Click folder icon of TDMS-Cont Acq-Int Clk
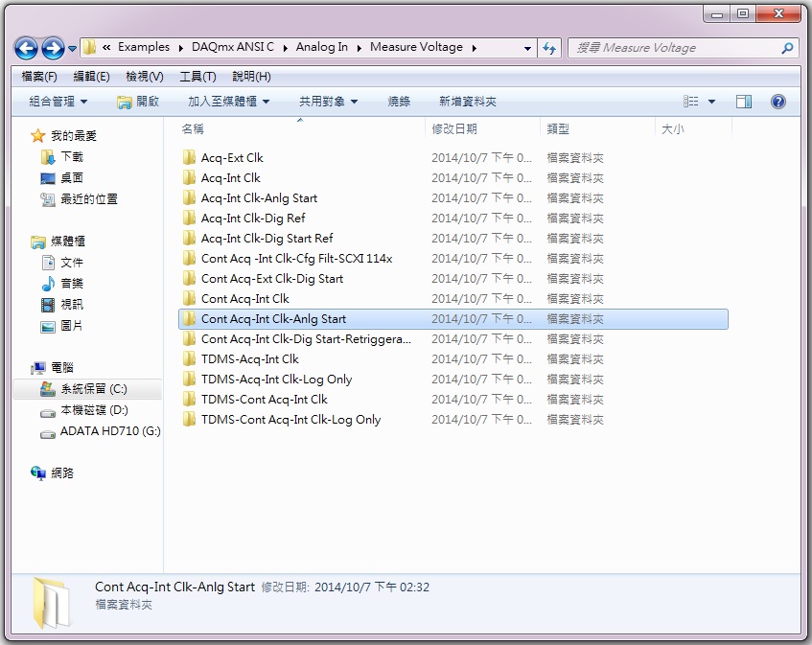Image resolution: width=812 pixels, height=645 pixels. [190, 400]
